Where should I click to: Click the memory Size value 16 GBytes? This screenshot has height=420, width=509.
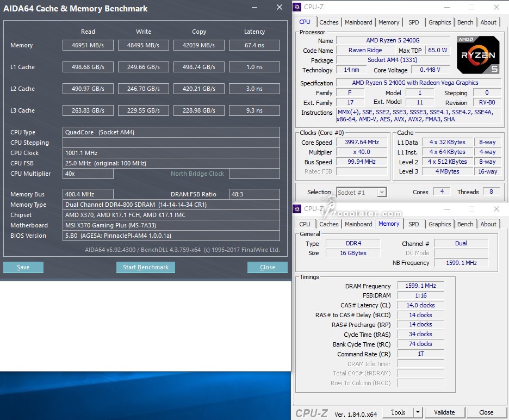[353, 253]
